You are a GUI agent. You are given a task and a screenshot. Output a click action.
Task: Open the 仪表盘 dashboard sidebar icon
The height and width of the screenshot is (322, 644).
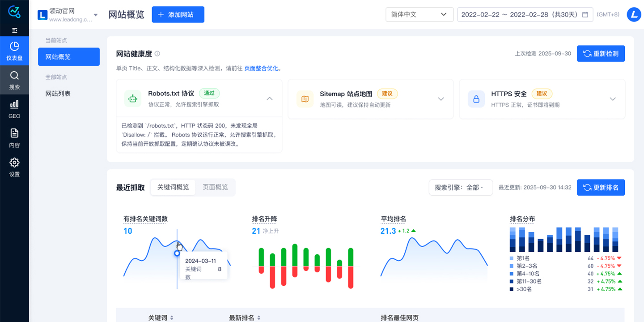[14, 51]
